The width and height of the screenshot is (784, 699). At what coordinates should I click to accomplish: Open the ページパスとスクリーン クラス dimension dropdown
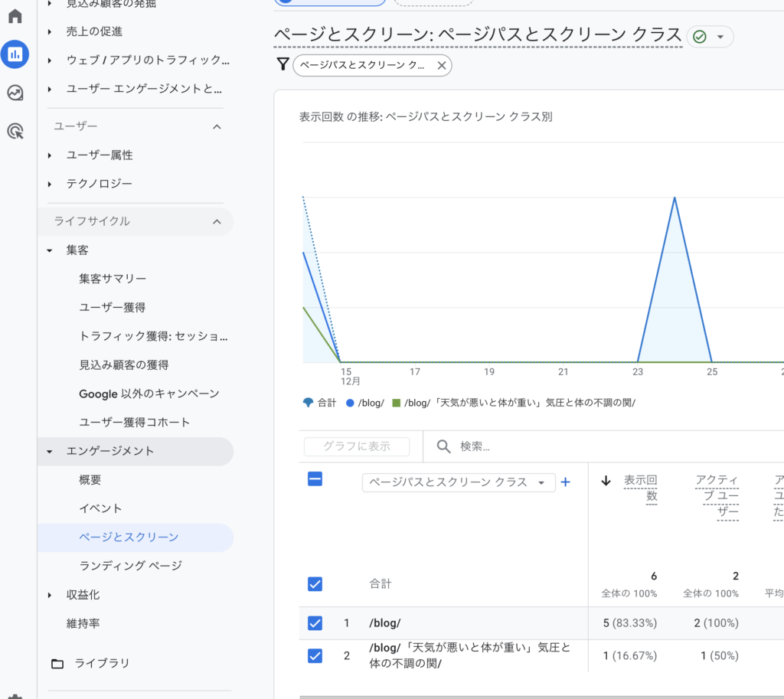(458, 482)
